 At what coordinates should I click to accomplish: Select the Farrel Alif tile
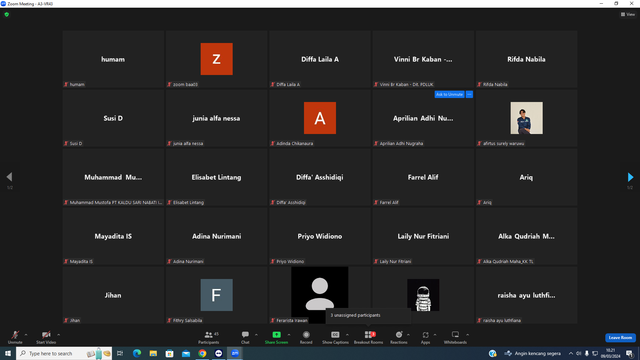[x=423, y=177]
